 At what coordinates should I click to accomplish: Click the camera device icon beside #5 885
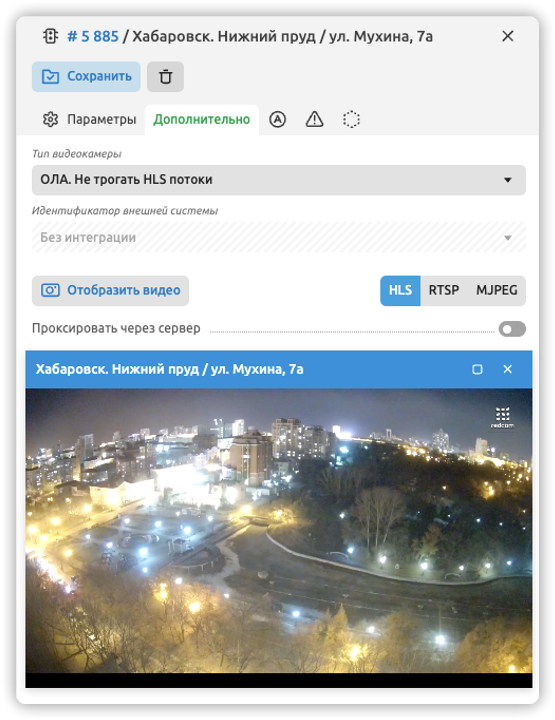pos(50,36)
